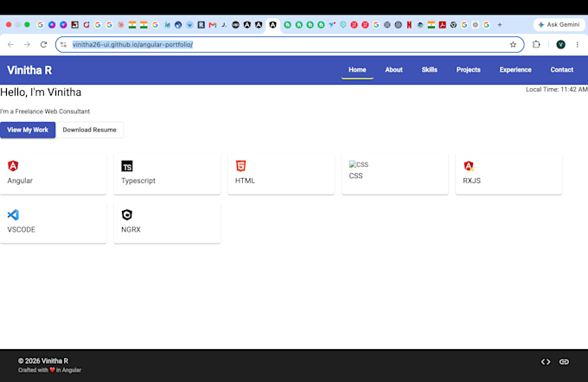This screenshot has height=382, width=588.
Task: Click the TypeScript TS icon
Action: click(127, 166)
